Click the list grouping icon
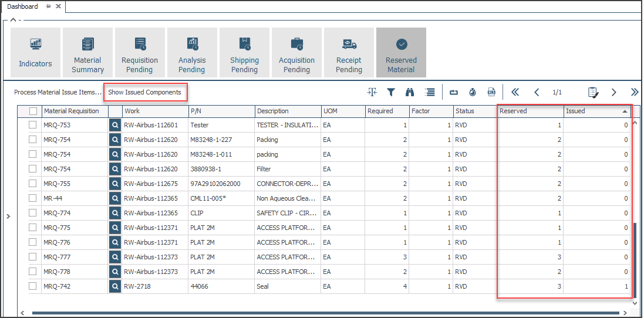 (430, 92)
